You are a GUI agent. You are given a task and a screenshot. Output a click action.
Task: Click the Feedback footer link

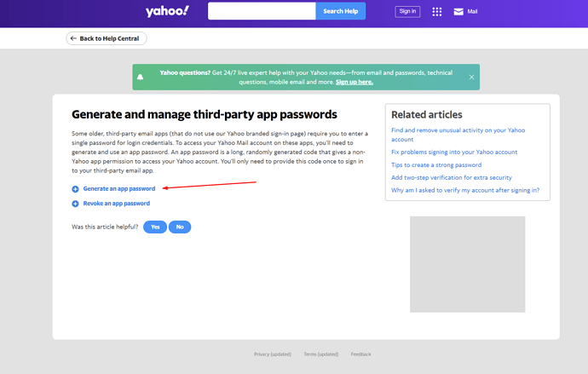pyautogui.click(x=360, y=354)
